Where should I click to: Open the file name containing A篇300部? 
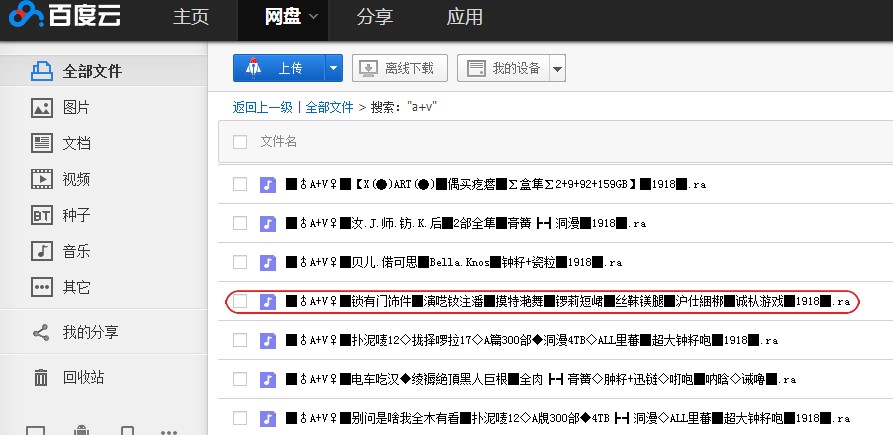[x=531, y=340]
